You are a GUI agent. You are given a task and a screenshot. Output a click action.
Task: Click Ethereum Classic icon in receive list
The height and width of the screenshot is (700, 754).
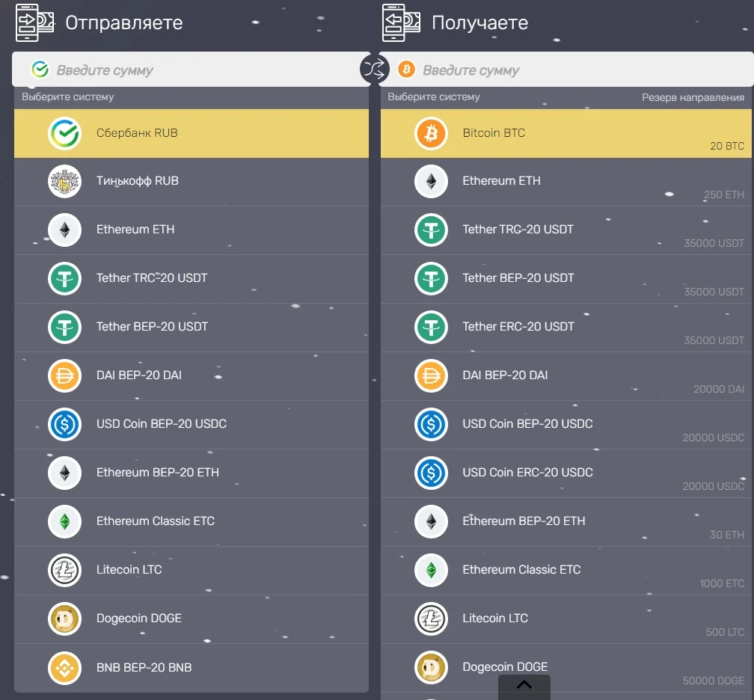(x=431, y=570)
